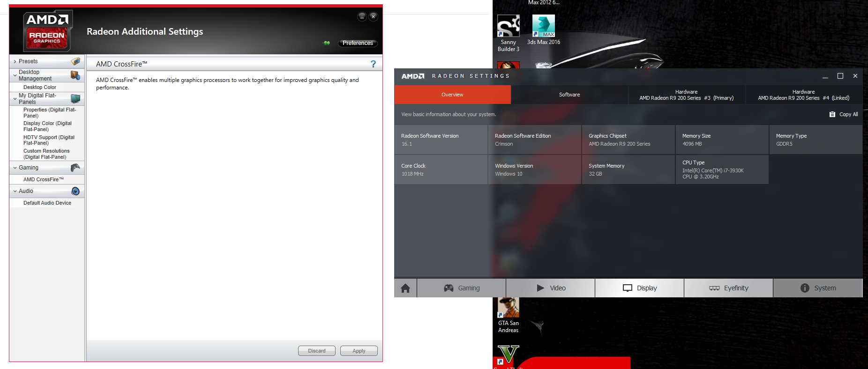
Task: Click the Radeon Software Version tile
Action: point(441,140)
